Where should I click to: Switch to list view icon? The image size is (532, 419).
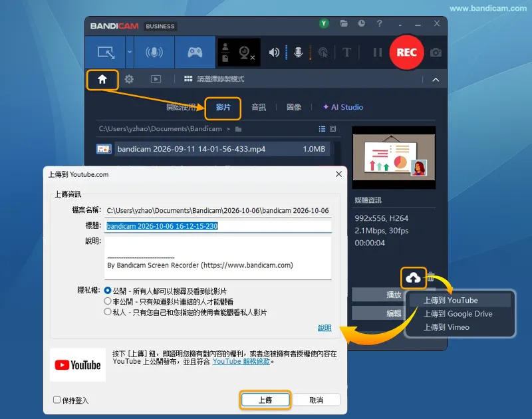pyautogui.click(x=322, y=129)
